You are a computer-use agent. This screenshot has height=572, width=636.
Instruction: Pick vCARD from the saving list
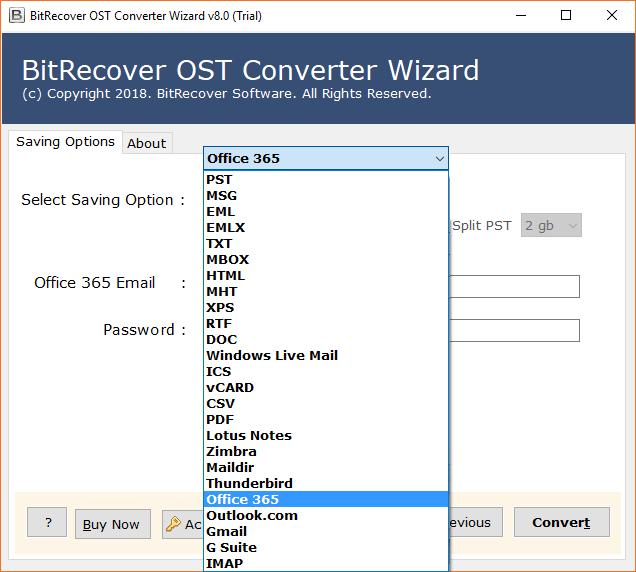tap(326, 388)
